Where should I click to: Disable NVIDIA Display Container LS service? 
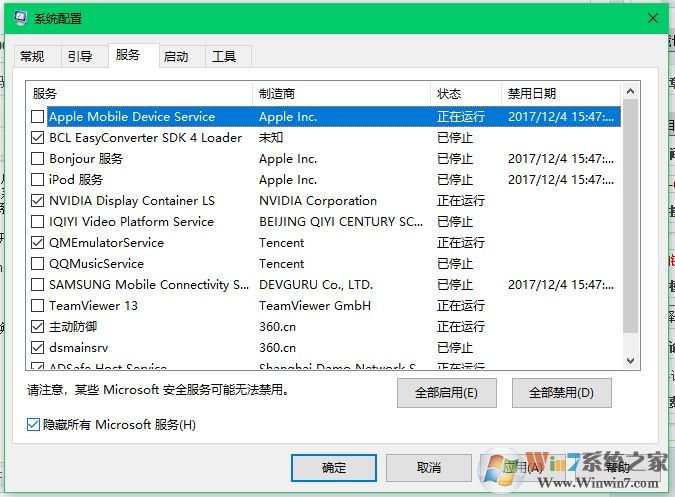tap(38, 201)
